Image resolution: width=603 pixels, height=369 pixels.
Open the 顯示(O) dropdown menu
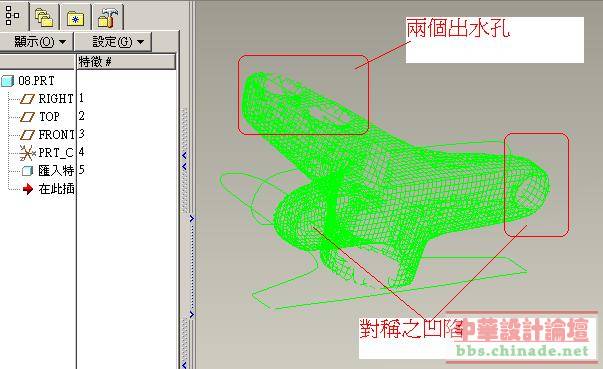click(x=36, y=42)
